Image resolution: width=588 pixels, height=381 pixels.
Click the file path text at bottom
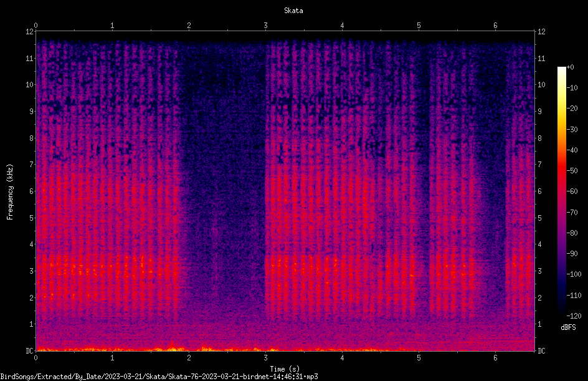pyautogui.click(x=159, y=377)
